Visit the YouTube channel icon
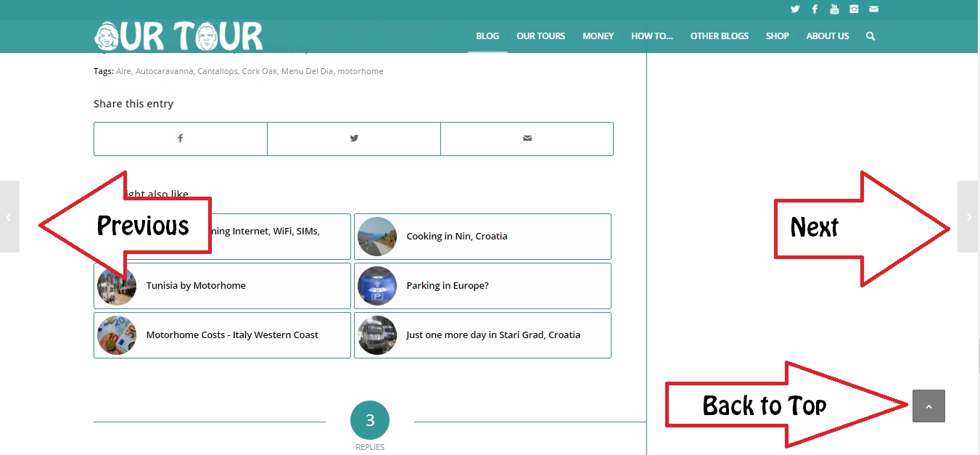Screen dimensions: 980x455 coord(833,9)
